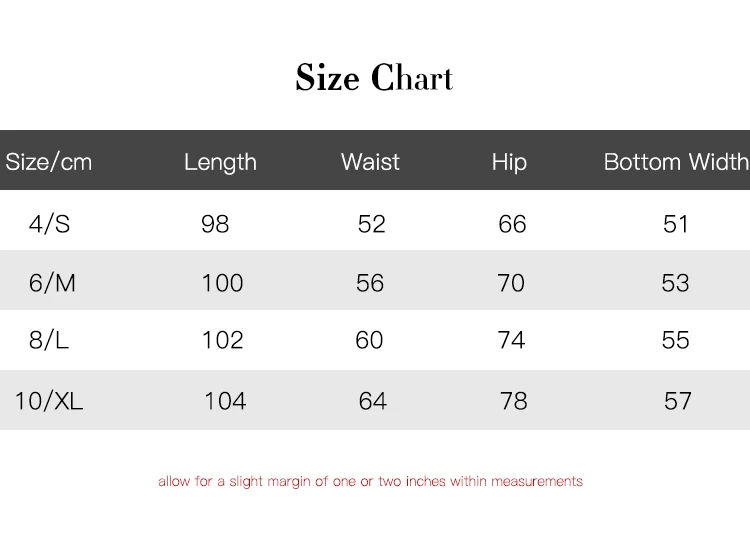Click the bottom width value 51
The height and width of the screenshot is (543, 750).
(677, 224)
